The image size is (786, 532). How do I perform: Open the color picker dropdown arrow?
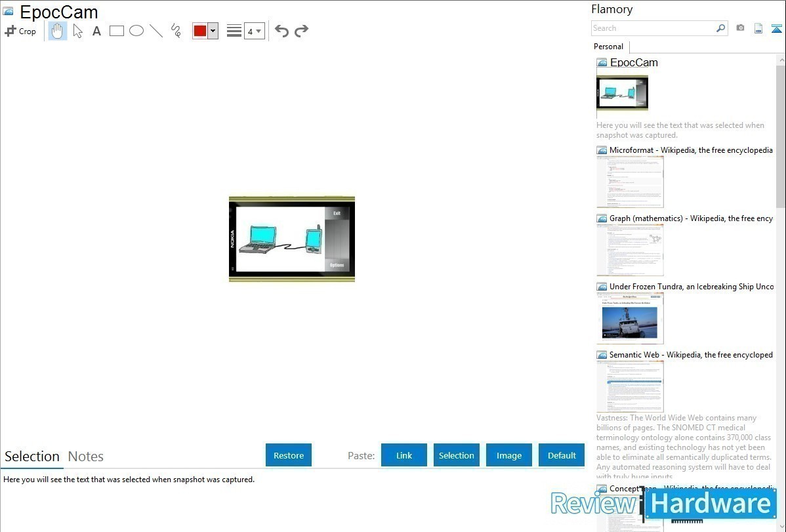213,31
